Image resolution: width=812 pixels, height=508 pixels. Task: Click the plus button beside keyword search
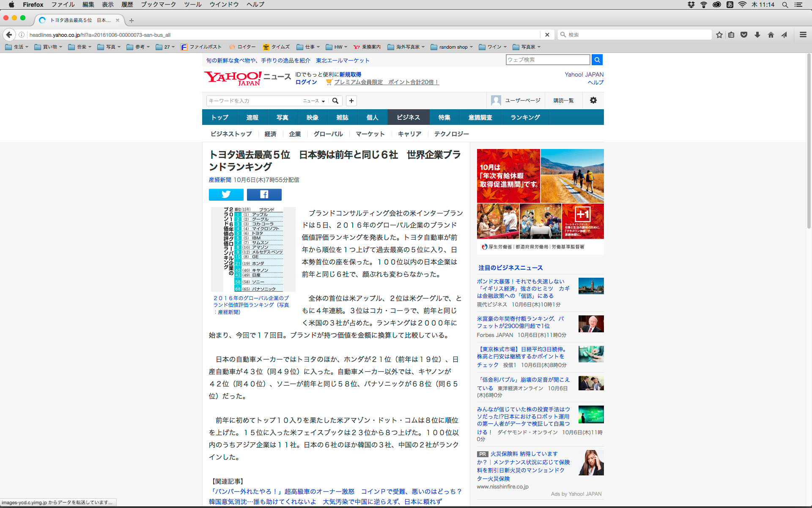(x=351, y=101)
